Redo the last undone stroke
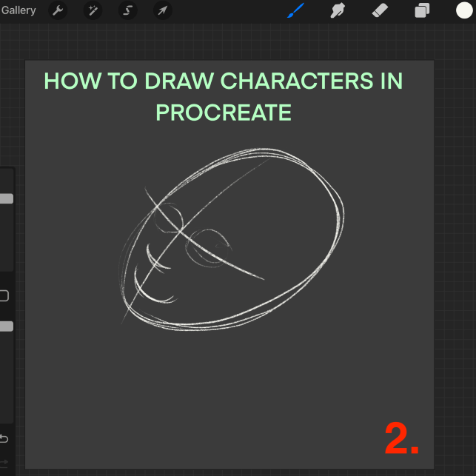This screenshot has width=476, height=476. point(4,463)
